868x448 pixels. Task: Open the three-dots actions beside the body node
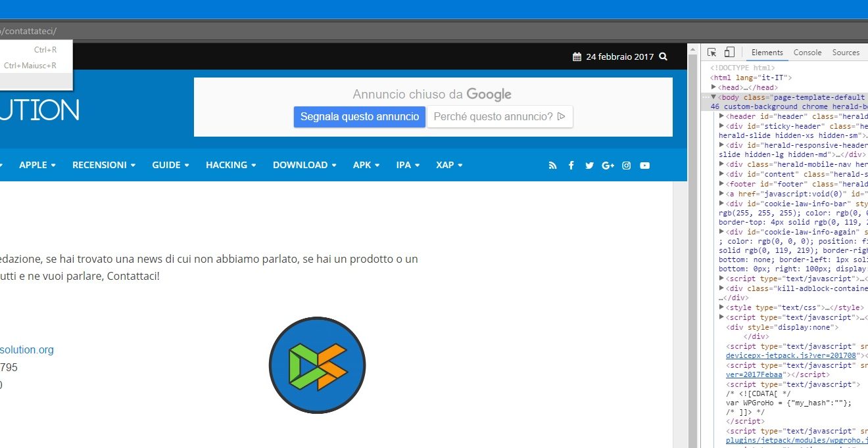[706, 97]
